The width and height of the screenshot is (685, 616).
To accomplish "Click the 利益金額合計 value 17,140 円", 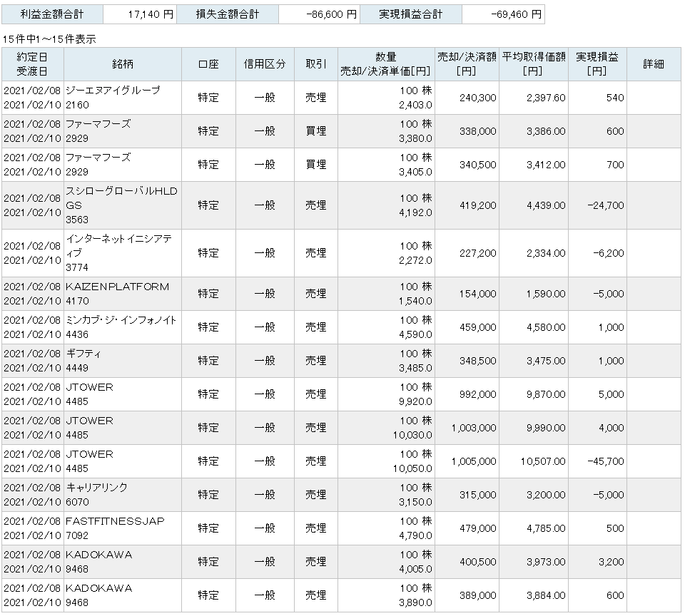I will [x=151, y=14].
